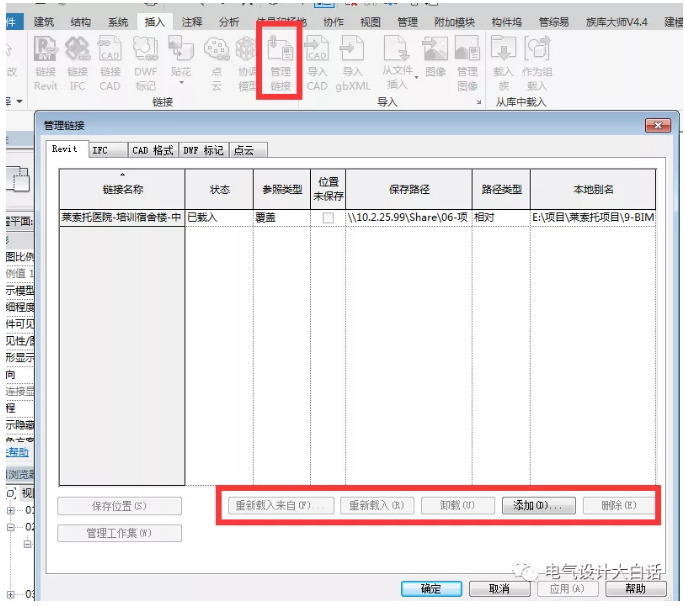Switch to the IFC tab in dialog

coord(100,150)
